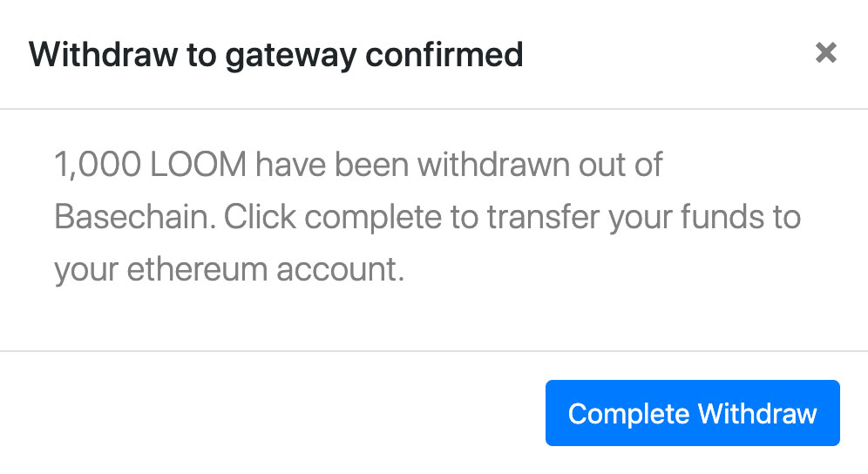Click the word 'to' after 'funds'
The image size is (868, 474).
783,217
